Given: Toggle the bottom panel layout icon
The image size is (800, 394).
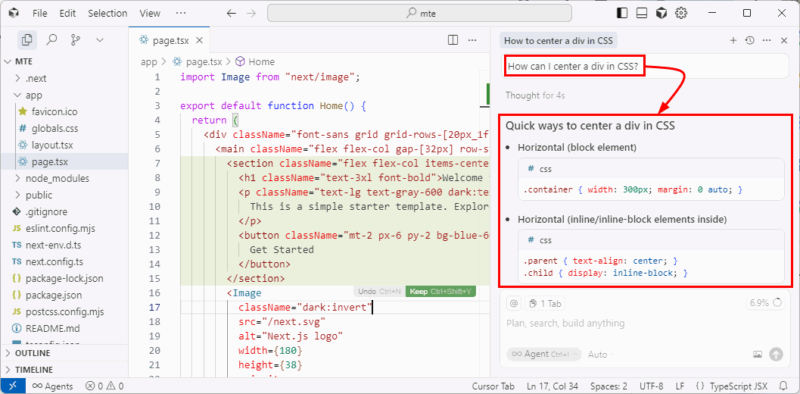Looking at the screenshot, I should click(642, 13).
